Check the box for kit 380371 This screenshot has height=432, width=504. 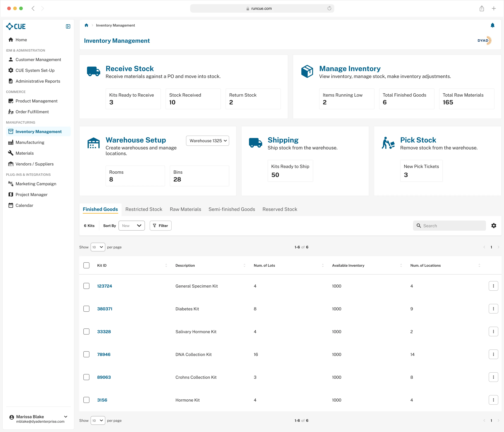tap(86, 309)
